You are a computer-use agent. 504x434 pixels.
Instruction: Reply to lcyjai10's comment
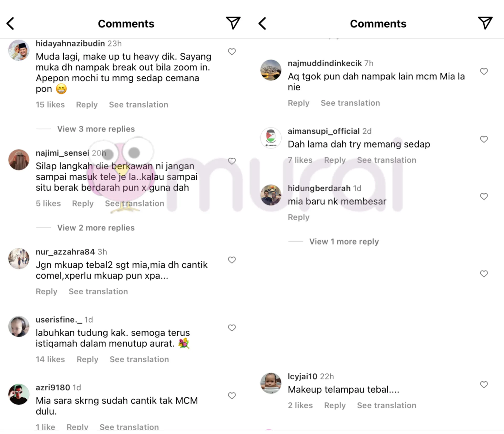(335, 405)
